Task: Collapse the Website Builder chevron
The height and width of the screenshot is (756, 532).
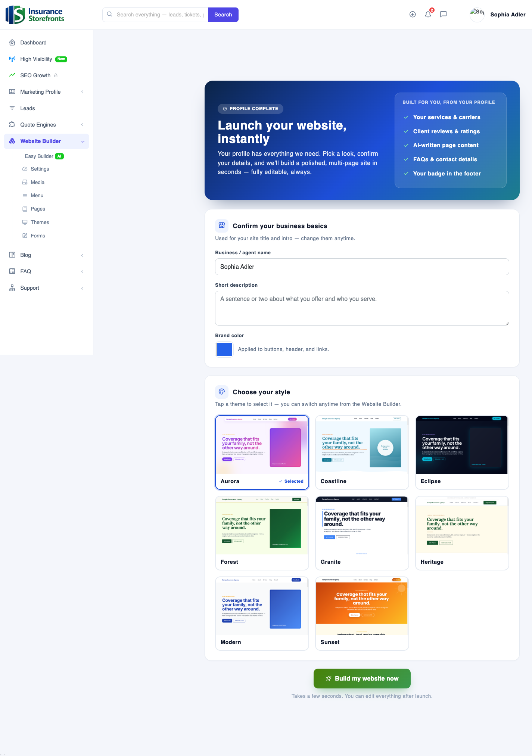Action: 83,141
